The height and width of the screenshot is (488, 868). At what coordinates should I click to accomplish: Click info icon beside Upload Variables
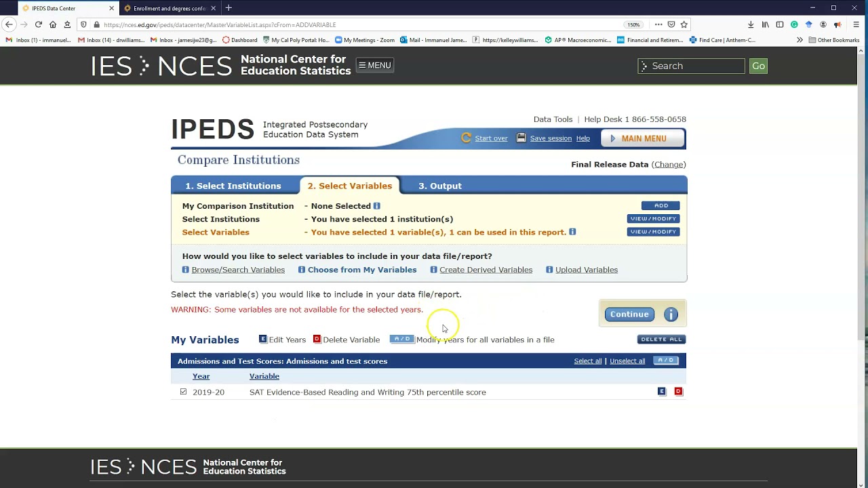tap(549, 270)
